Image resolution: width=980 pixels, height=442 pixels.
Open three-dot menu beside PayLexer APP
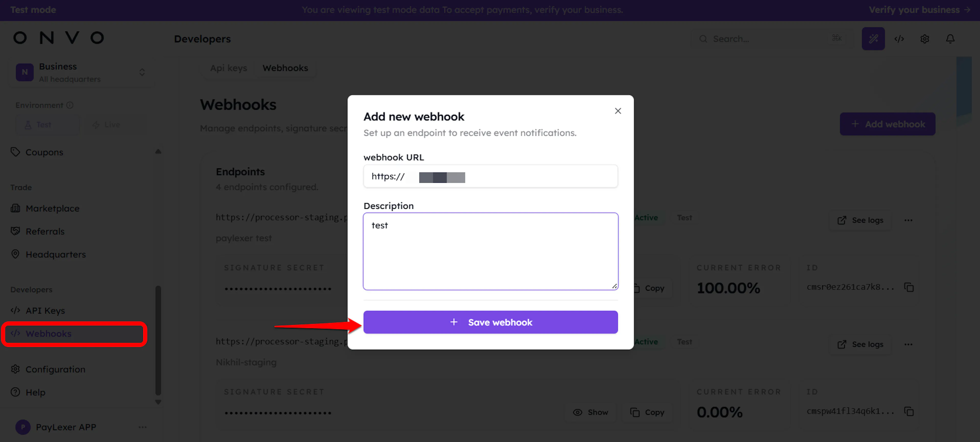coord(143,427)
